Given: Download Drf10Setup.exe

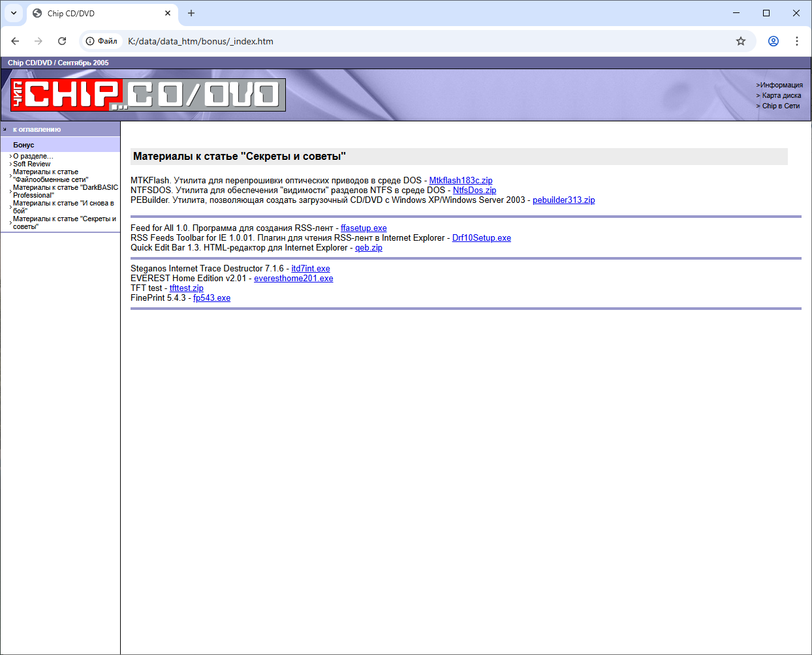Looking at the screenshot, I should [482, 238].
